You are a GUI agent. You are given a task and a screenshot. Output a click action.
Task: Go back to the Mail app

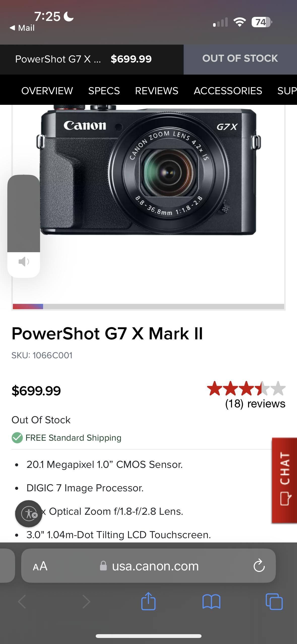pyautogui.click(x=22, y=28)
